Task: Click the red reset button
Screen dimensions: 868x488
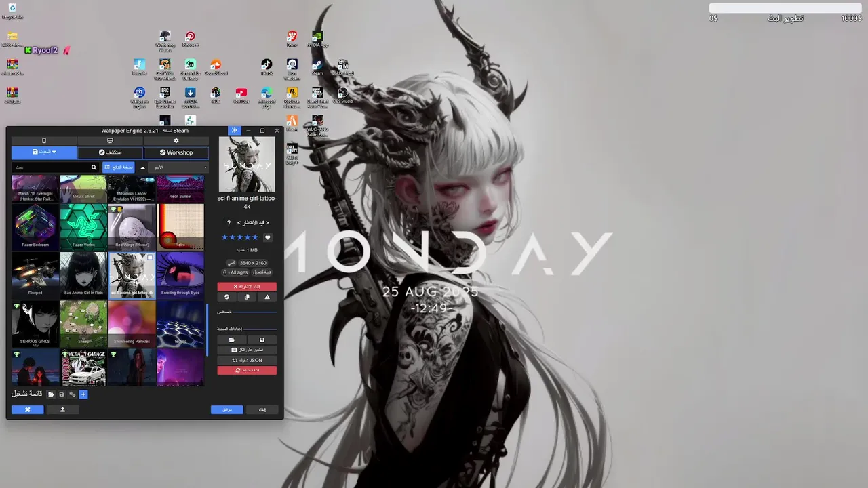Action: pyautogui.click(x=247, y=370)
